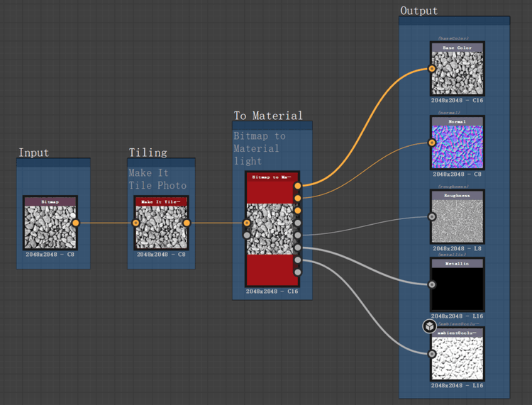Viewport: 532px width, 405px height.
Task: Select the black Metallic output node
Action: pos(458,284)
